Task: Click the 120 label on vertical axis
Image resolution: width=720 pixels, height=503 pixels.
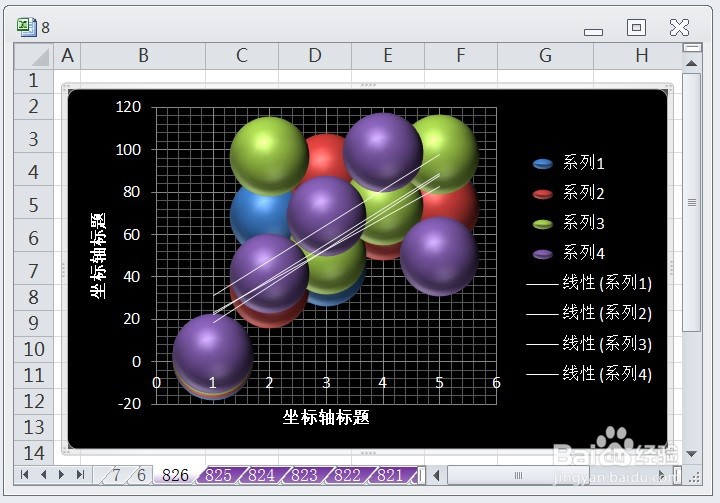Action: [x=128, y=107]
